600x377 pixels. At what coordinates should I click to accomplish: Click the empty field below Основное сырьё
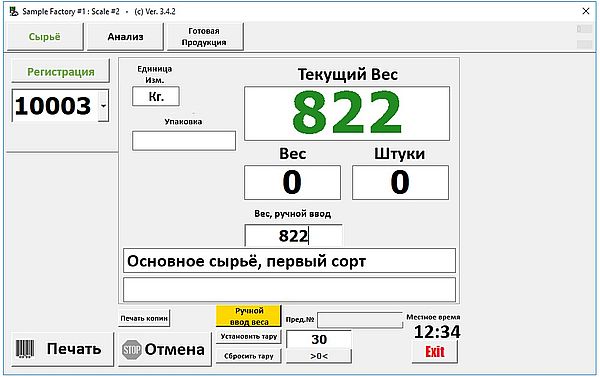pos(289,290)
